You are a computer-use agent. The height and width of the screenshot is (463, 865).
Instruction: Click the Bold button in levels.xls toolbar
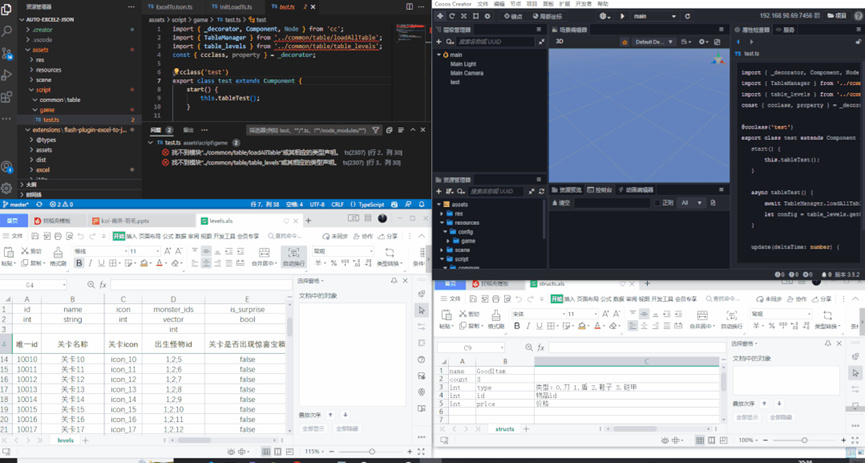pyautogui.click(x=79, y=264)
